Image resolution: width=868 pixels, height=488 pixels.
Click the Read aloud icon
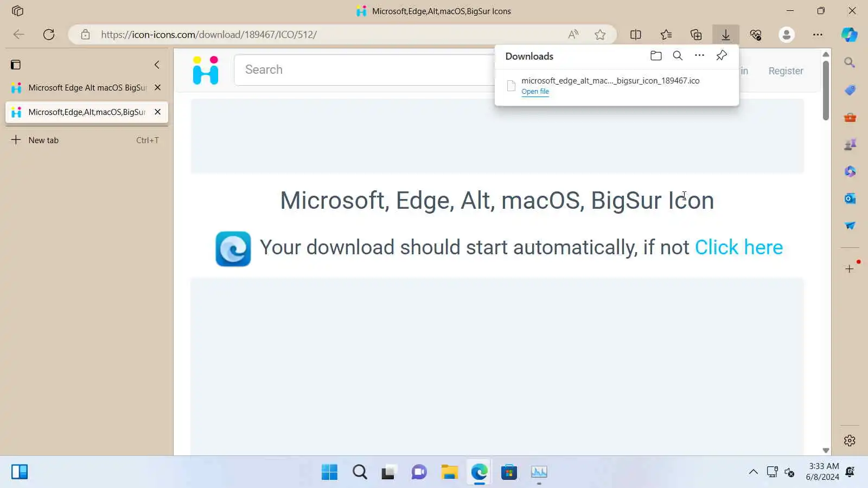[573, 35]
